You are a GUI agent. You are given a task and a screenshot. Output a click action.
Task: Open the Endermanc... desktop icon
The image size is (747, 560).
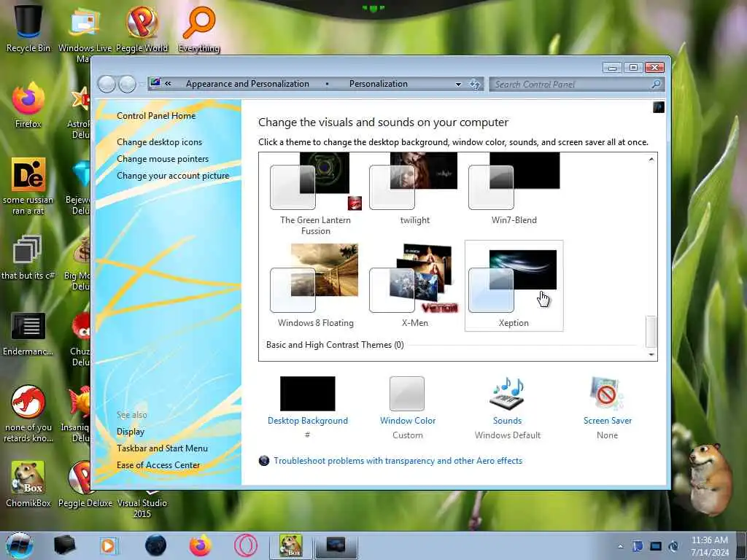[28, 333]
